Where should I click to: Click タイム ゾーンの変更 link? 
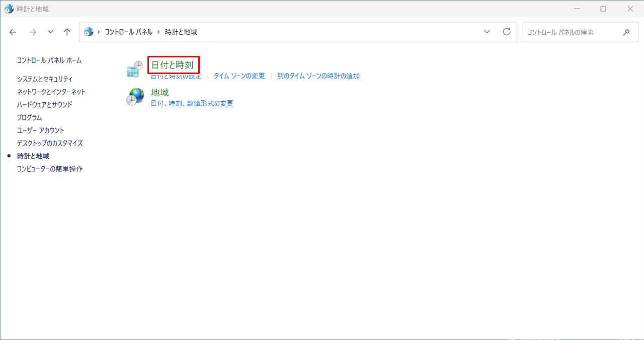(239, 76)
